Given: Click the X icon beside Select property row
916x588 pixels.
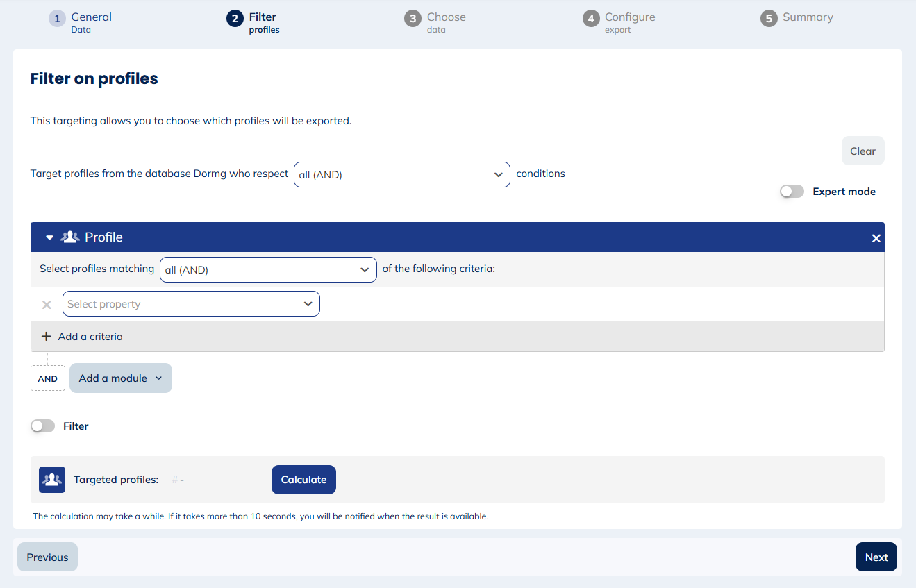Looking at the screenshot, I should 46,304.
